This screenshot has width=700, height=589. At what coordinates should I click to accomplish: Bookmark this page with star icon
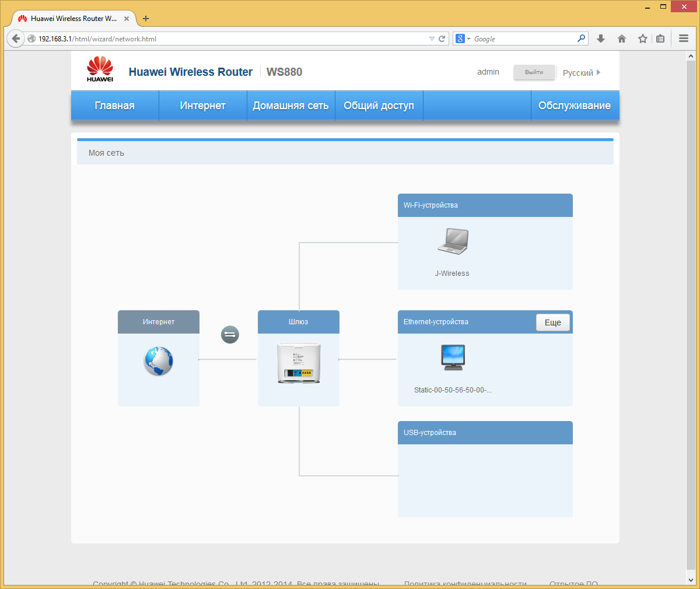[642, 38]
